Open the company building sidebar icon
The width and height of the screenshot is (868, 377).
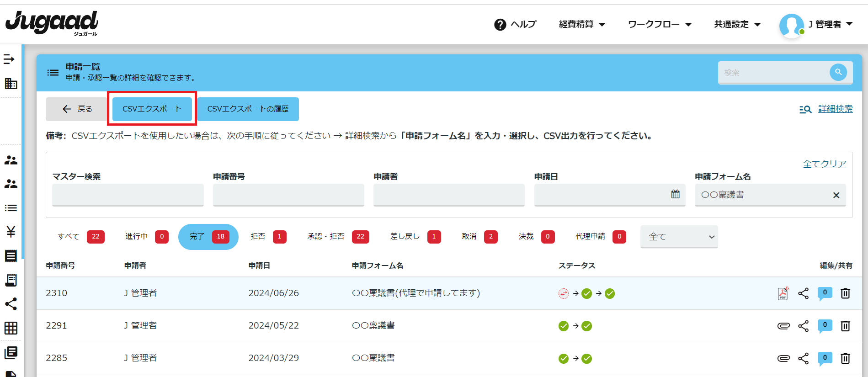pos(11,84)
